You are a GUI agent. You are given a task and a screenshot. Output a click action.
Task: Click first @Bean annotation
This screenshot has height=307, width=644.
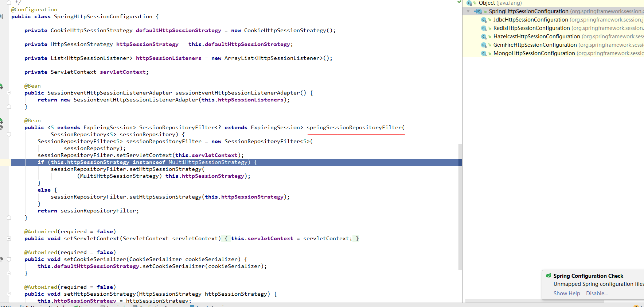pyautogui.click(x=32, y=86)
